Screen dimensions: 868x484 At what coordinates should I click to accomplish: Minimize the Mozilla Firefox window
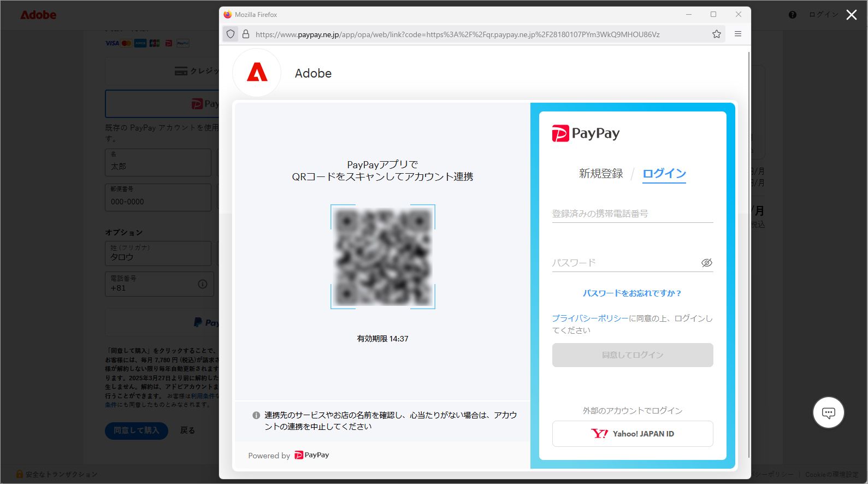689,15
